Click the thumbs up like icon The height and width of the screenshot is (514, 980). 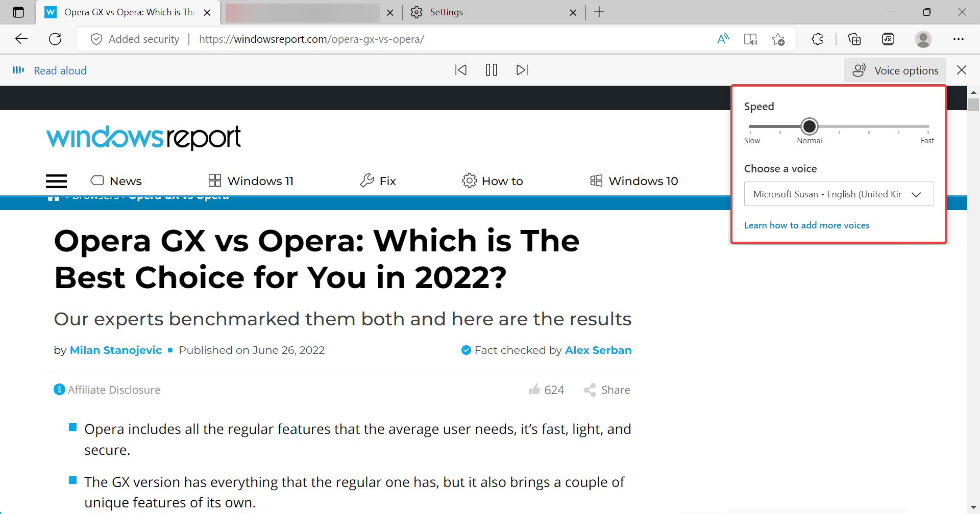pyautogui.click(x=534, y=389)
